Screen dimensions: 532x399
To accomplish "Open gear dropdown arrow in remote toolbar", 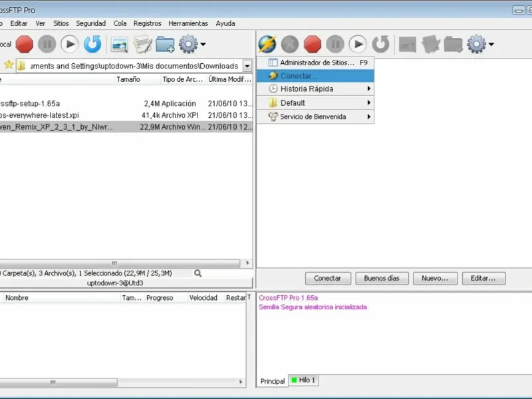I will (491, 44).
